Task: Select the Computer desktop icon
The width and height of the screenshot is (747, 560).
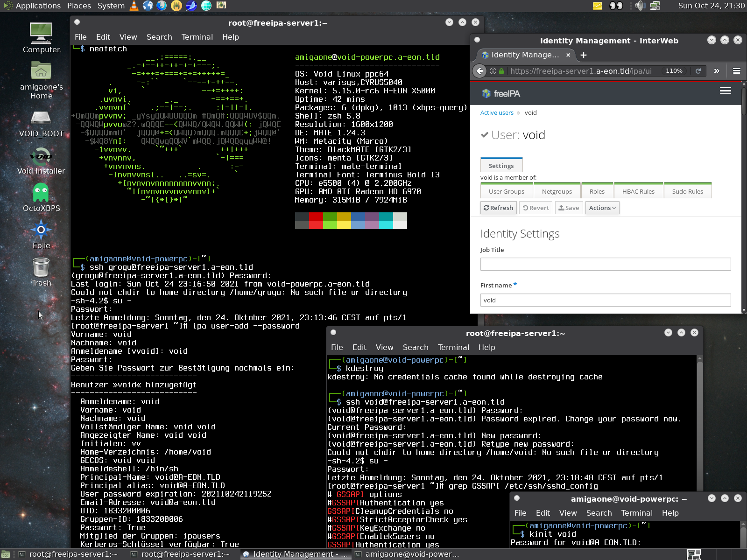Action: [41, 38]
